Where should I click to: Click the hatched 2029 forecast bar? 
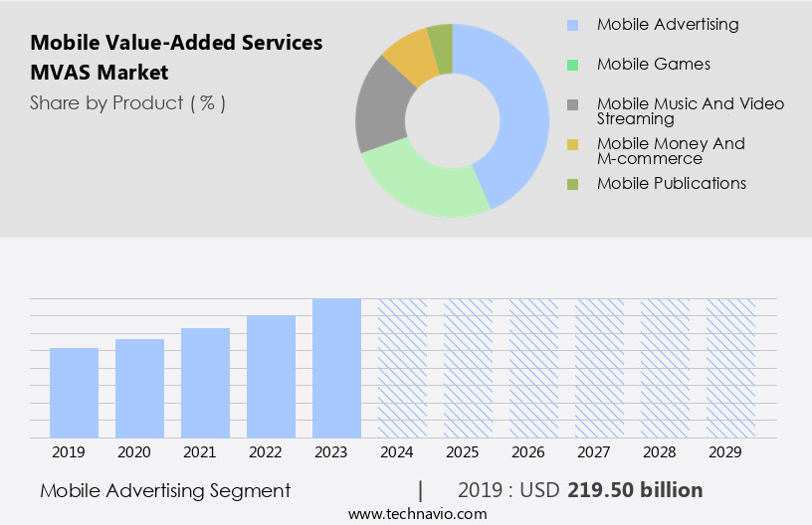coord(730,368)
